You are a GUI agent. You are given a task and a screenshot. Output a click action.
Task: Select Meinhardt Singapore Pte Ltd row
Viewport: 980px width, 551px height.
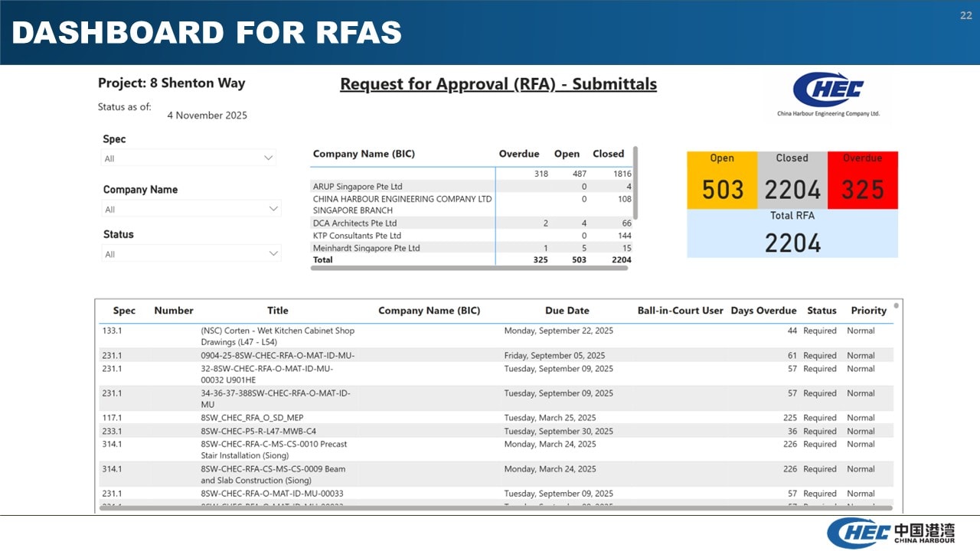[x=472, y=248]
